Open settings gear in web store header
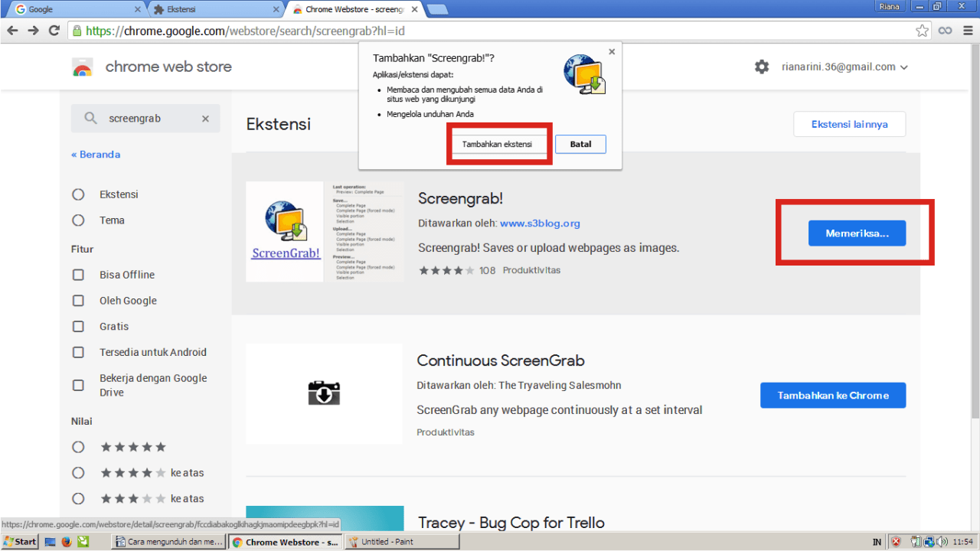The height and width of the screenshot is (551, 980). pyautogui.click(x=762, y=67)
